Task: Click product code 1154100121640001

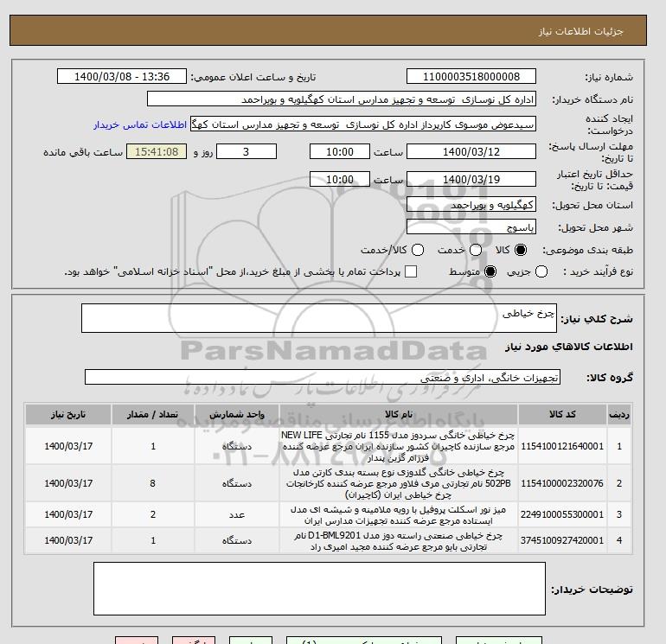Action: (562, 446)
